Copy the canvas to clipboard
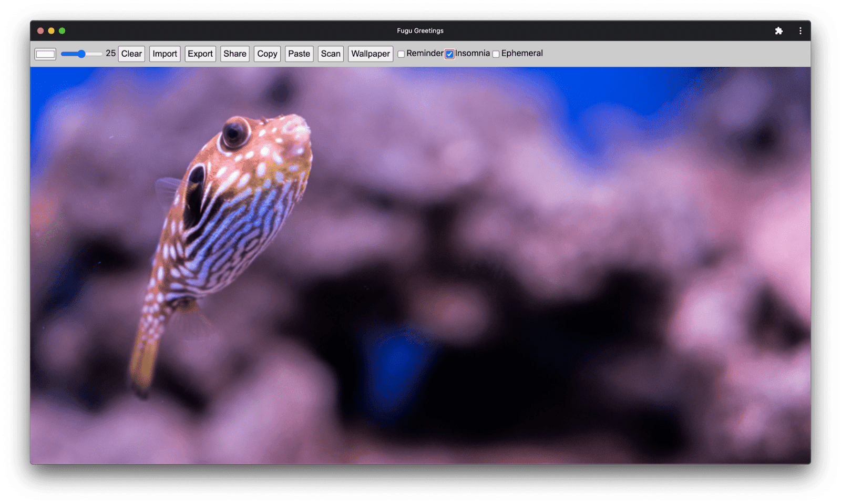This screenshot has width=841, height=504. 267,54
